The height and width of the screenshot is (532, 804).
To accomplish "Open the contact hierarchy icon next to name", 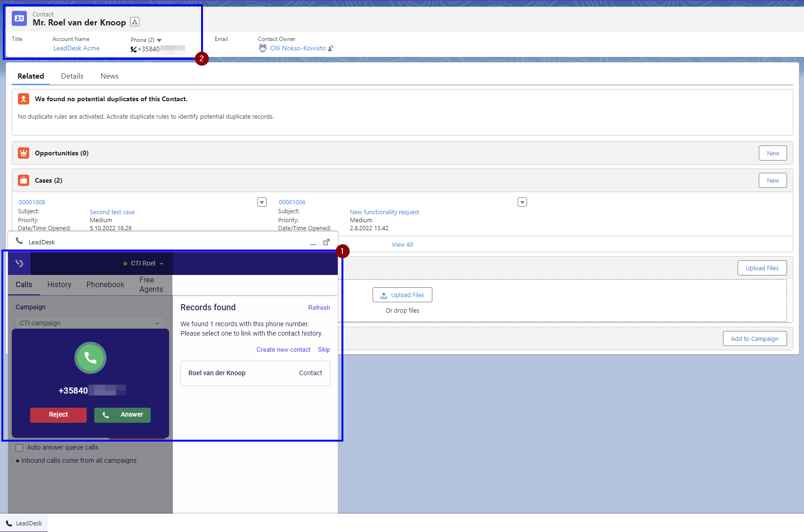I will 135,22.
